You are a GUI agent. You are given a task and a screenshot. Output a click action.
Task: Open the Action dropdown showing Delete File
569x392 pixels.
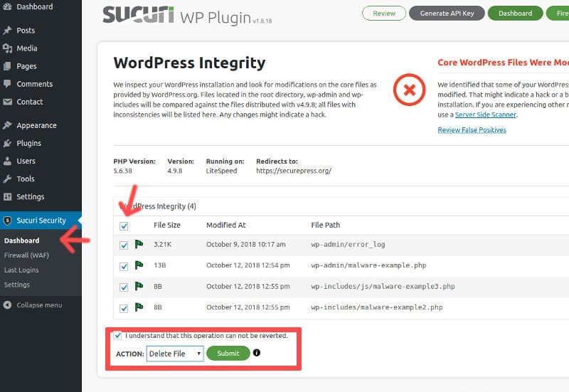[174, 354]
